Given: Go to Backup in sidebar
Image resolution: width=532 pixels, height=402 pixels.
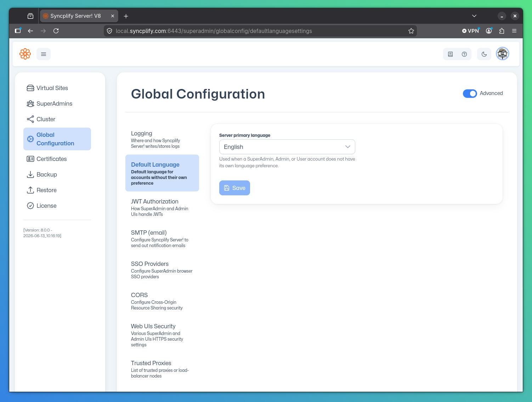Looking at the screenshot, I should [x=57, y=174].
